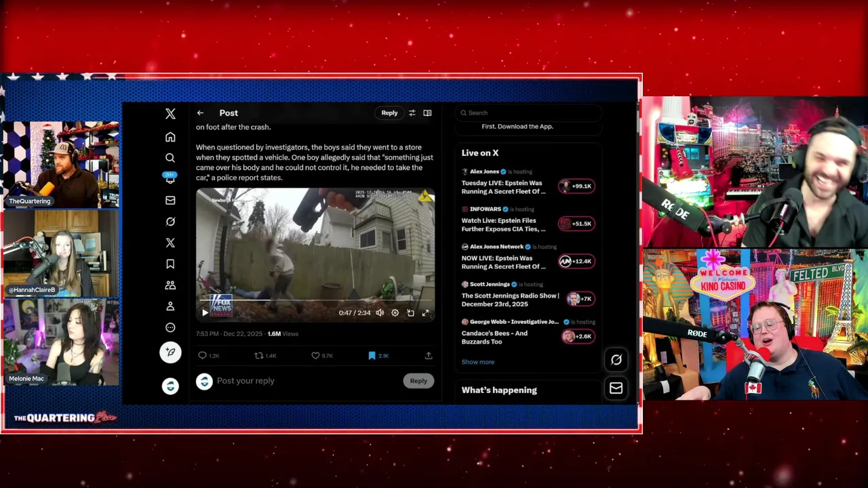Seek on the video progress bar
Screen dimensions: 868x488
tap(315, 300)
